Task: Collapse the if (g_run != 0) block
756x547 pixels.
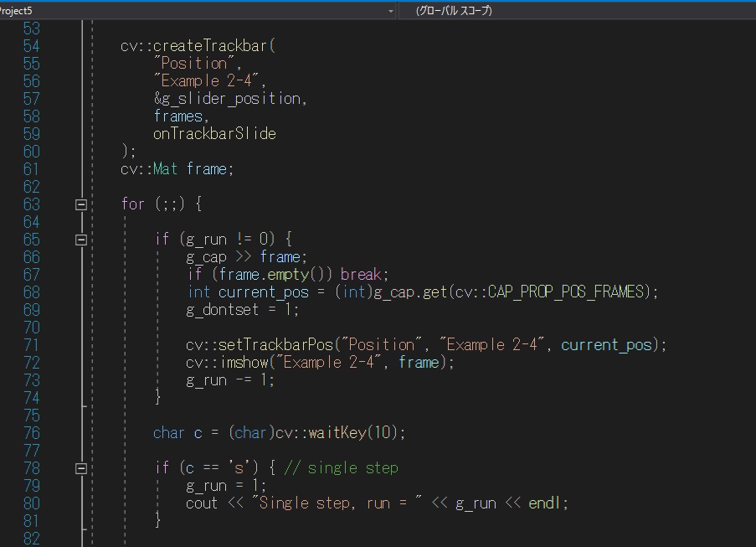Action: pos(81,240)
